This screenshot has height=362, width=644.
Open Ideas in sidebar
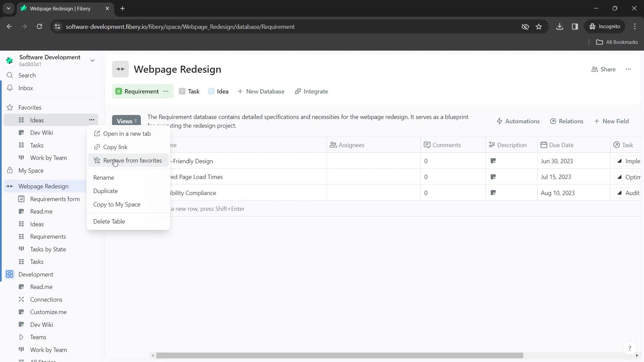[x=37, y=120]
